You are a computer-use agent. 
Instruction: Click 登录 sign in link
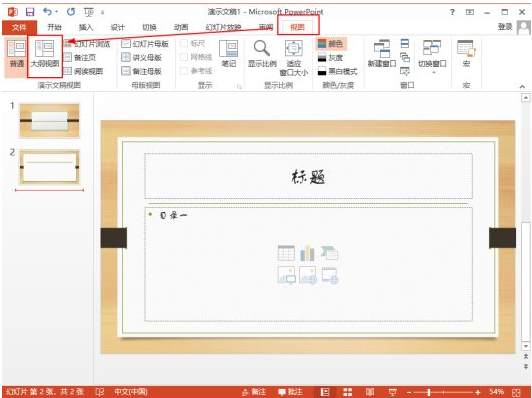point(505,27)
